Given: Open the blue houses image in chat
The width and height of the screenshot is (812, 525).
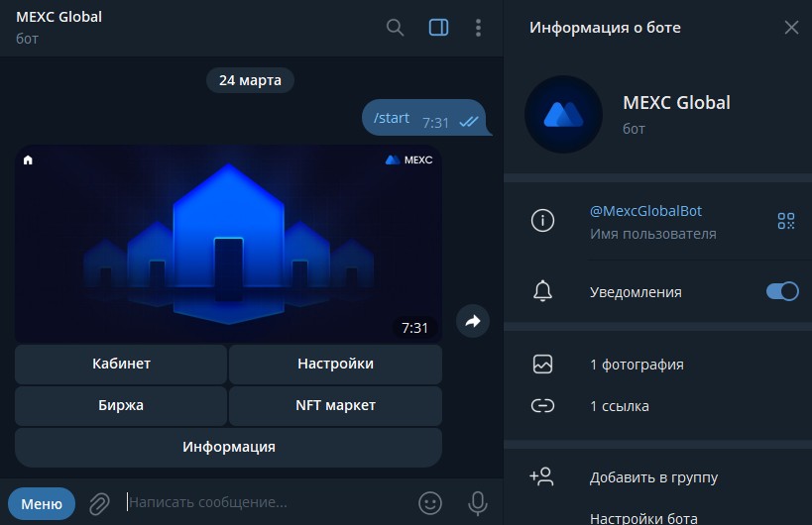Looking at the screenshot, I should point(228,244).
